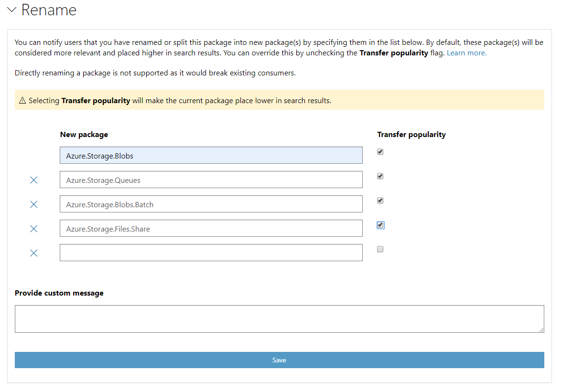Click the Azure.Storage.Blobs package input

pos(211,156)
